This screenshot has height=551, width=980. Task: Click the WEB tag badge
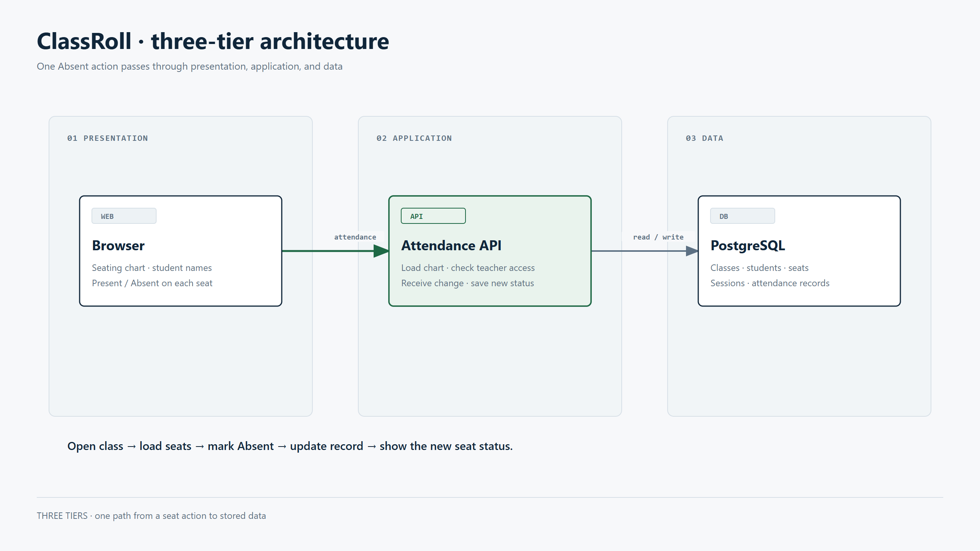tap(124, 216)
